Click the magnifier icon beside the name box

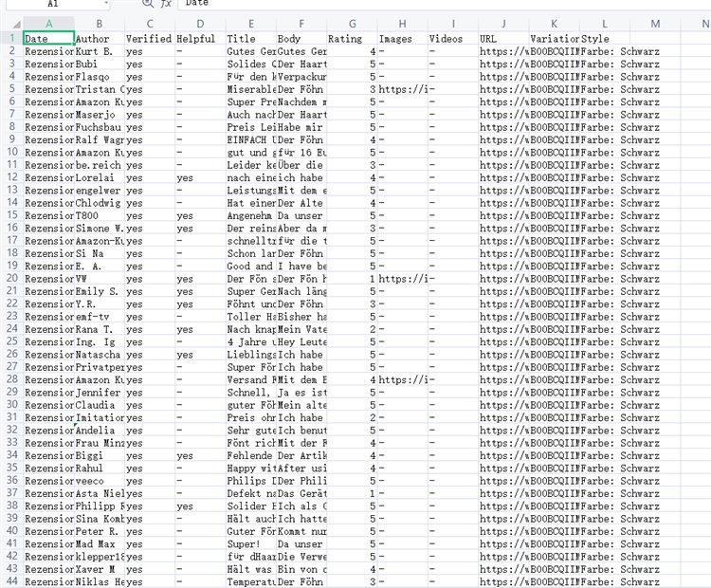(x=147, y=4)
